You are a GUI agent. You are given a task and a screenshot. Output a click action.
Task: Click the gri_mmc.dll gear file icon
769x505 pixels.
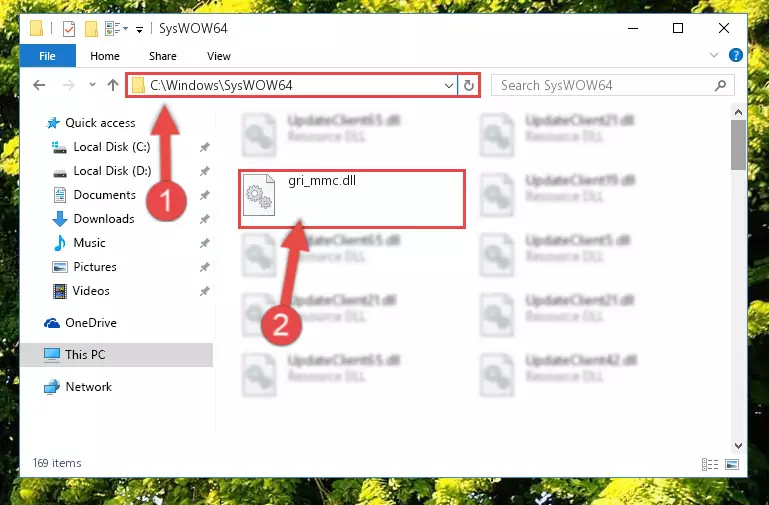259,195
